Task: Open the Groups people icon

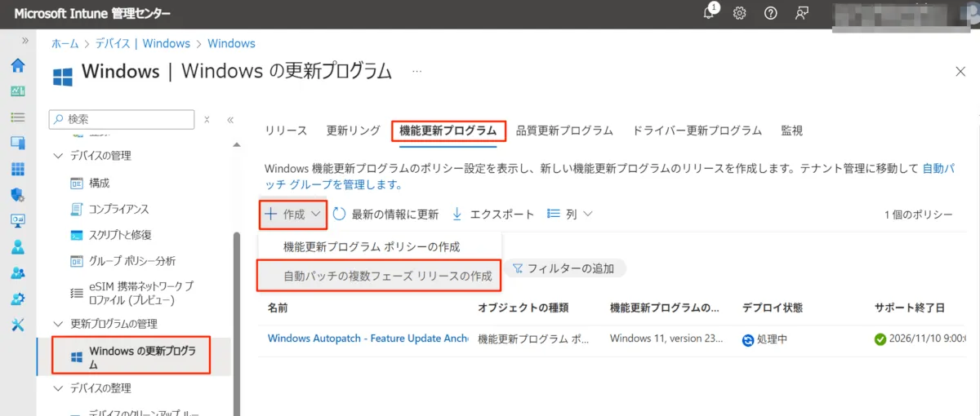Action: (x=17, y=272)
